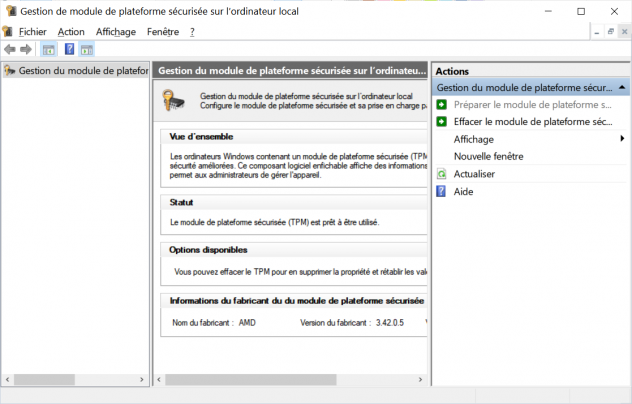
Task: Click the MMC app icon left of Fichier
Action: coord(8,32)
